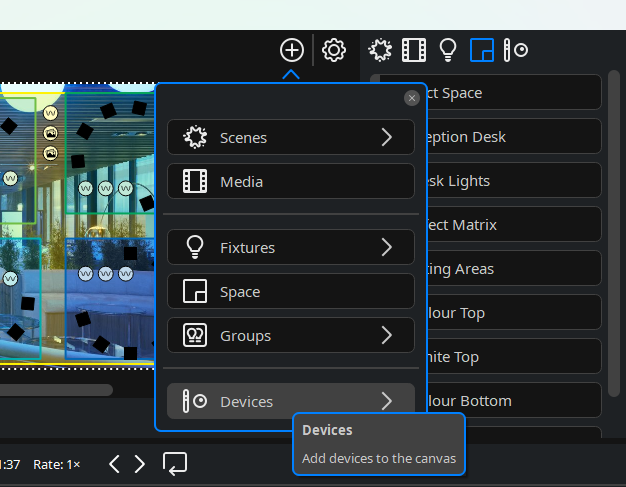Expand the Groups submenu chevron
The image size is (626, 487).
387,335
